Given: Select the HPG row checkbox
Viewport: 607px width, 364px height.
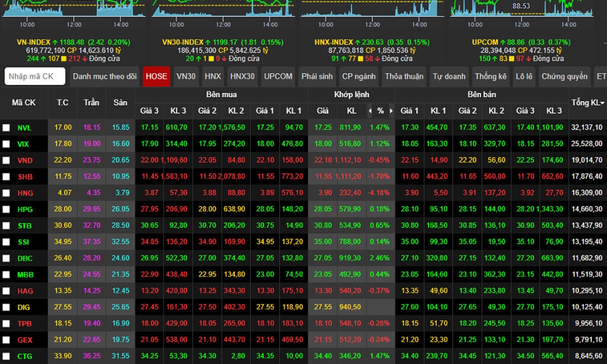Looking at the screenshot, I should (6, 209).
